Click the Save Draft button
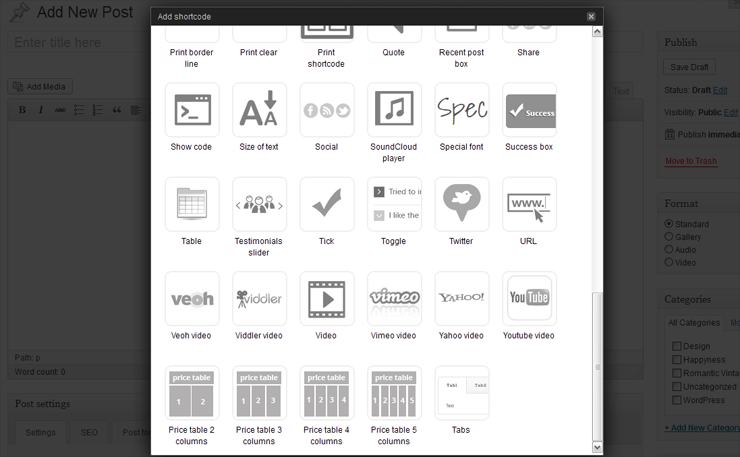Screen dimensions: 740x457 pyautogui.click(x=689, y=67)
